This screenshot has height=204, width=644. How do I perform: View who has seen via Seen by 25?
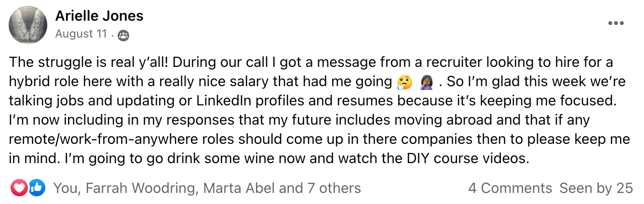pyautogui.click(x=596, y=188)
